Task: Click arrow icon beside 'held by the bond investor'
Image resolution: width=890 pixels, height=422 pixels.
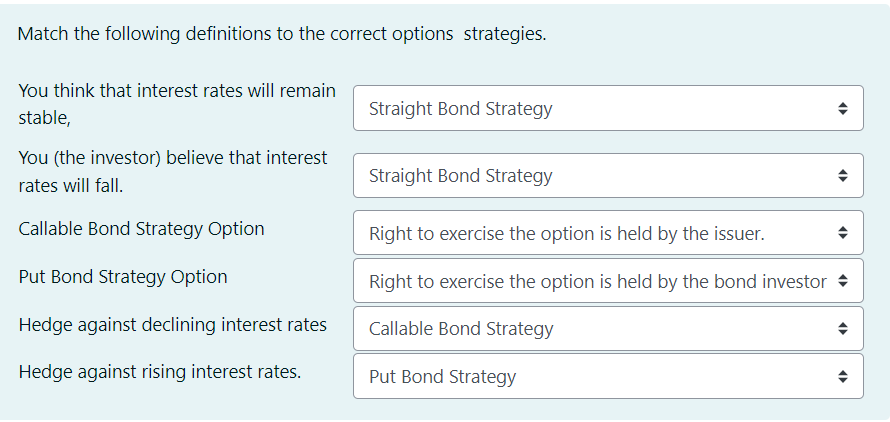Action: click(x=842, y=282)
